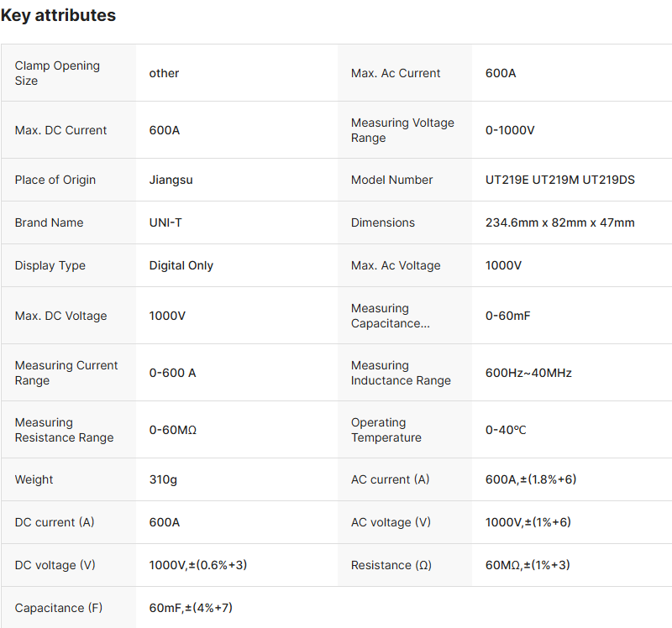Select the 0-60MΩ resistance range value

pyautogui.click(x=173, y=430)
